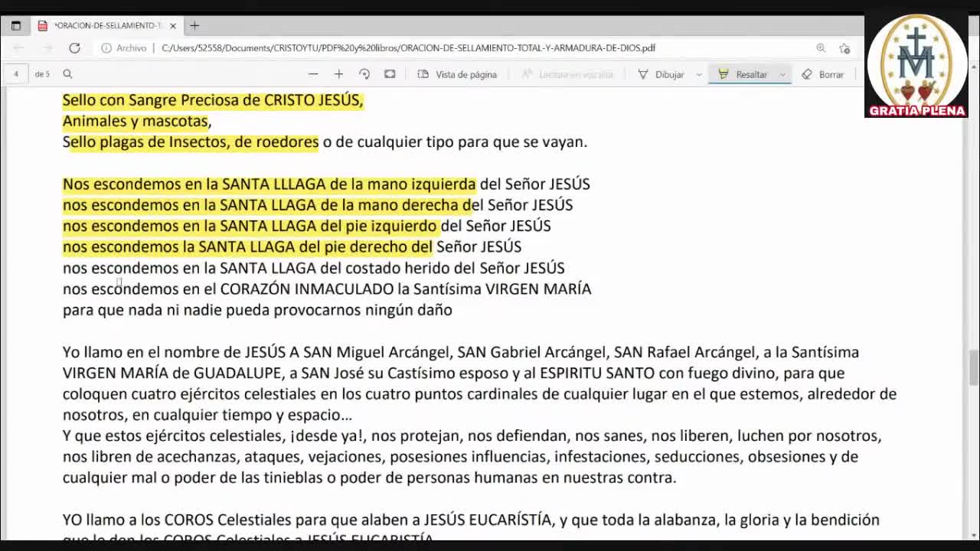Click 'para que nada ni nadie' line
Image resolution: width=980 pixels, height=551 pixels.
257,310
